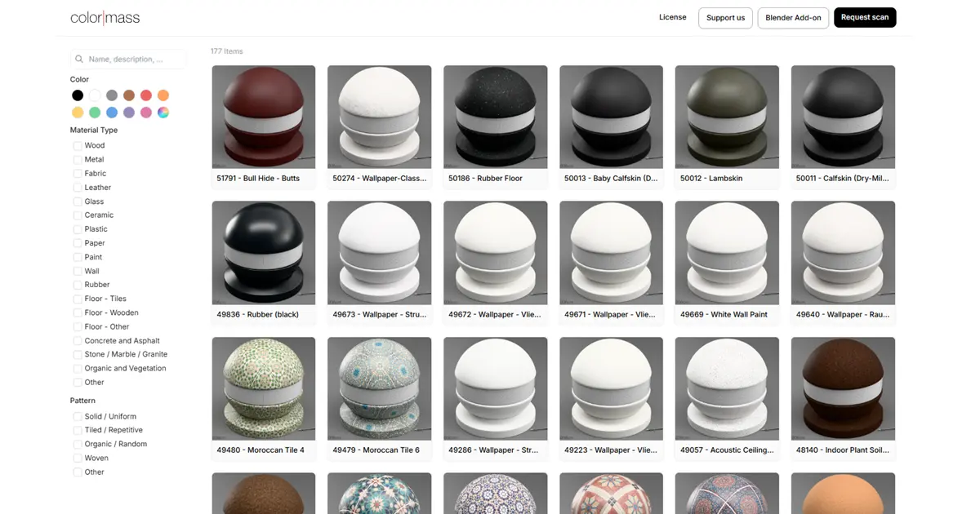
Task: Check the Woven pattern checkbox
Action: pyautogui.click(x=78, y=458)
